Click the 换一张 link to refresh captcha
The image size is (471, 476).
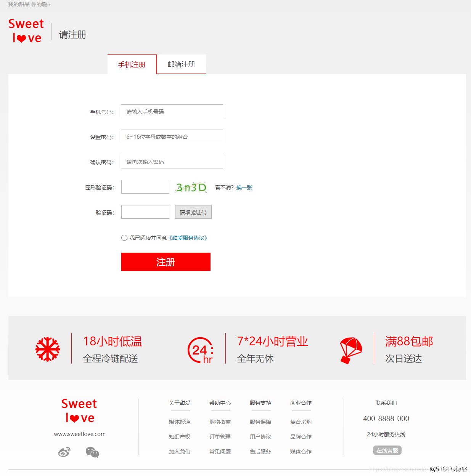pos(244,188)
